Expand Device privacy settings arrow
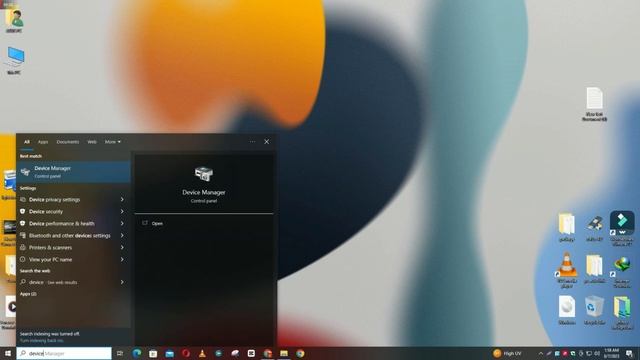The image size is (640, 360). pyautogui.click(x=122, y=200)
